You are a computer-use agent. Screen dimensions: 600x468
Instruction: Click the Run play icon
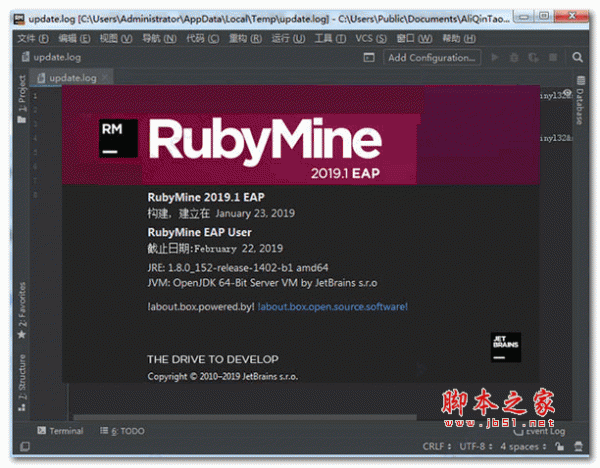pyautogui.click(x=495, y=57)
